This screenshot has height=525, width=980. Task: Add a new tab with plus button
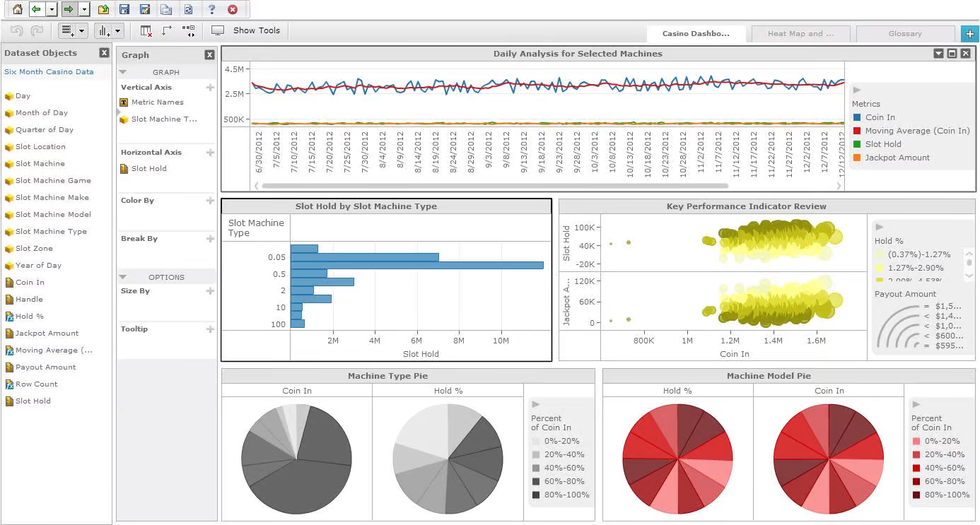click(969, 33)
